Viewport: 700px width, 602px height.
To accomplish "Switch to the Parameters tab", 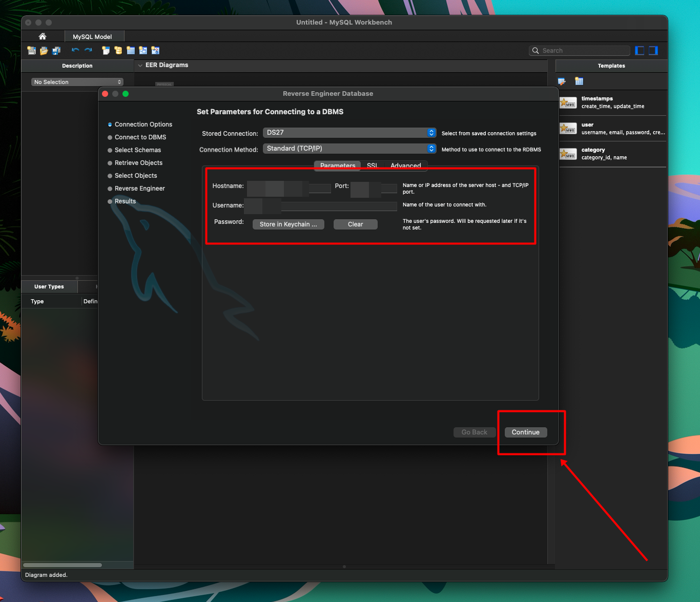I will click(337, 165).
